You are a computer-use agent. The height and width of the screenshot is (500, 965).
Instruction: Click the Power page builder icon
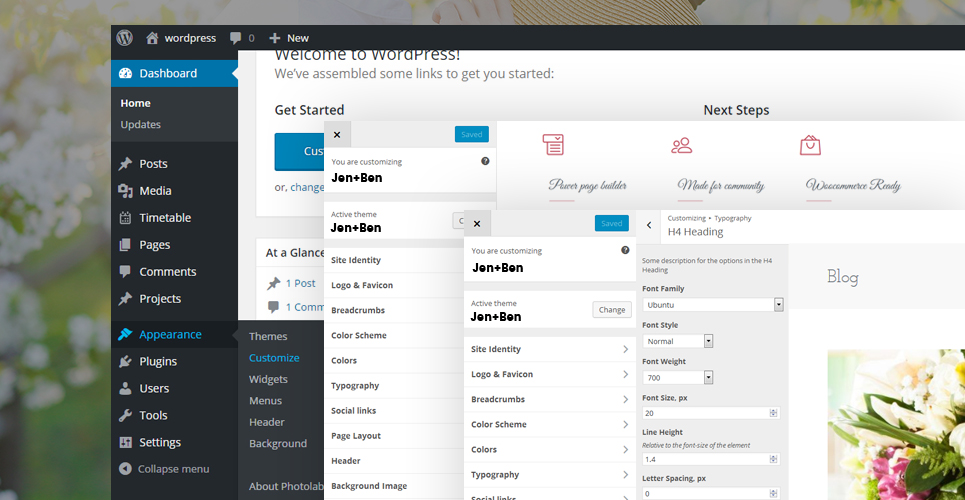(553, 145)
